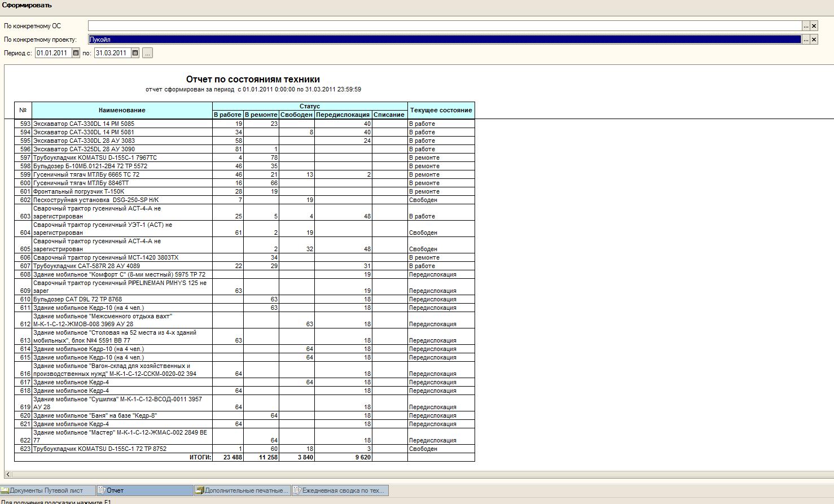
Task: Switch to the Отчет tab
Action: 145,490
